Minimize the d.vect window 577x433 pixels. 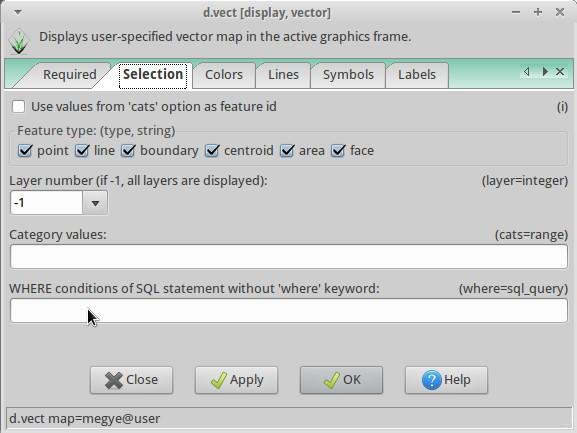[x=516, y=12]
